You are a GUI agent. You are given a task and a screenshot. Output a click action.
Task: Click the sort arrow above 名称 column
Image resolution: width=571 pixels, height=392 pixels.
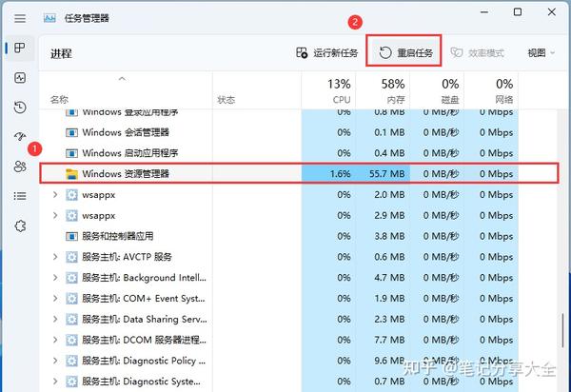click(122, 79)
